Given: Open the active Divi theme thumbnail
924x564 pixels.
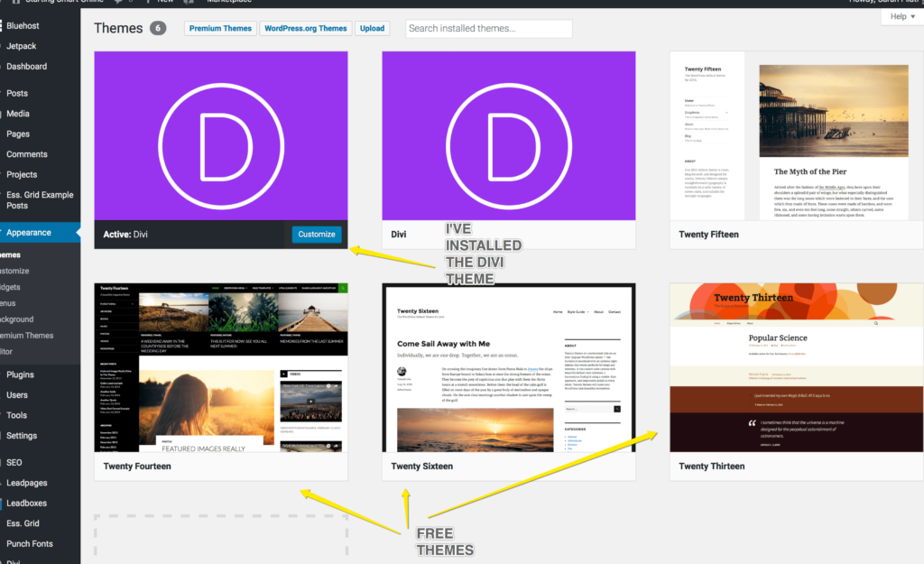Looking at the screenshot, I should 221,135.
